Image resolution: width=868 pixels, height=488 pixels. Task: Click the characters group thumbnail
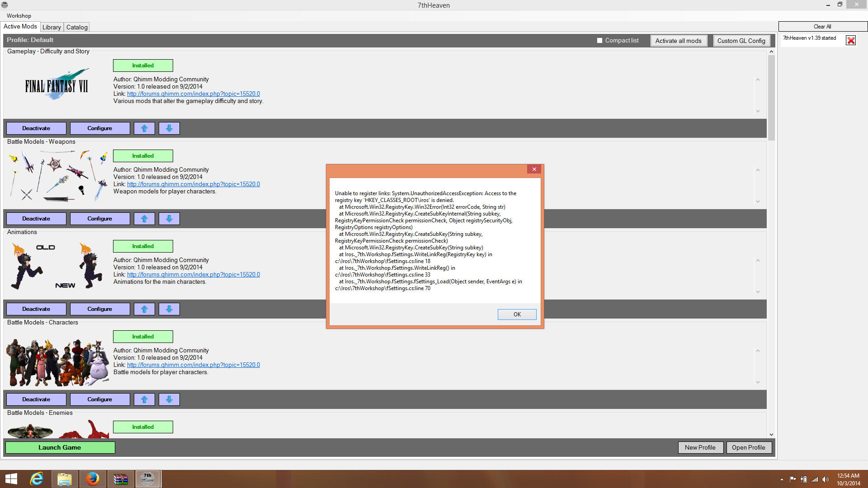tap(58, 362)
